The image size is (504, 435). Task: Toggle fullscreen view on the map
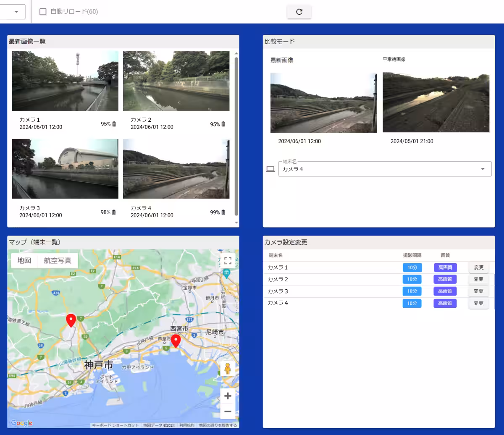coord(228,261)
